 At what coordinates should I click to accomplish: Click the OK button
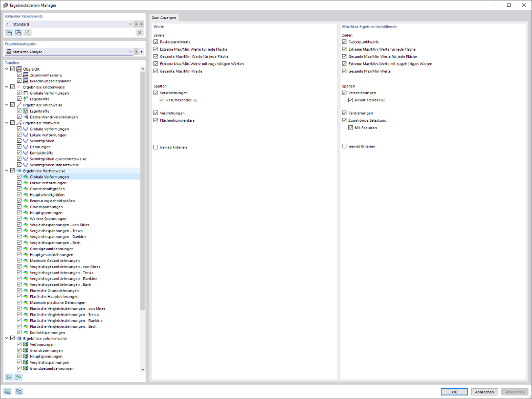coord(454,392)
